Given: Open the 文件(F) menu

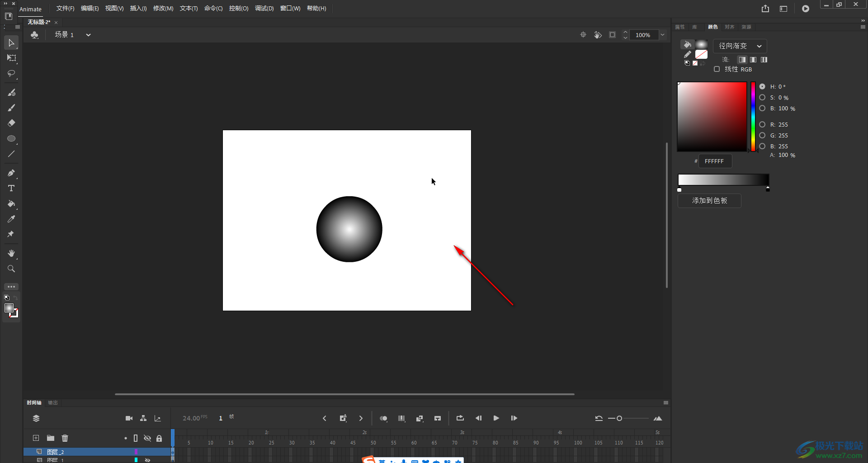Looking at the screenshot, I should click(65, 9).
